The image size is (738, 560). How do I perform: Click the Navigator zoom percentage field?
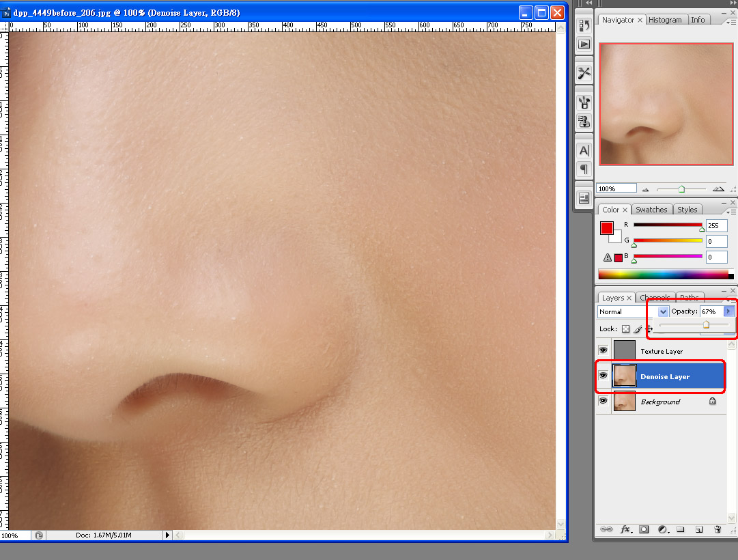click(x=616, y=188)
